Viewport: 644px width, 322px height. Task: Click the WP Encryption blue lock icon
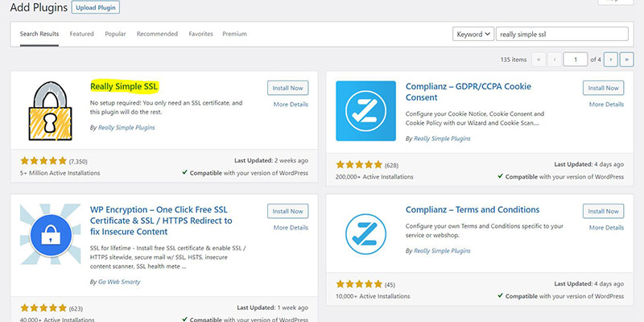click(51, 235)
